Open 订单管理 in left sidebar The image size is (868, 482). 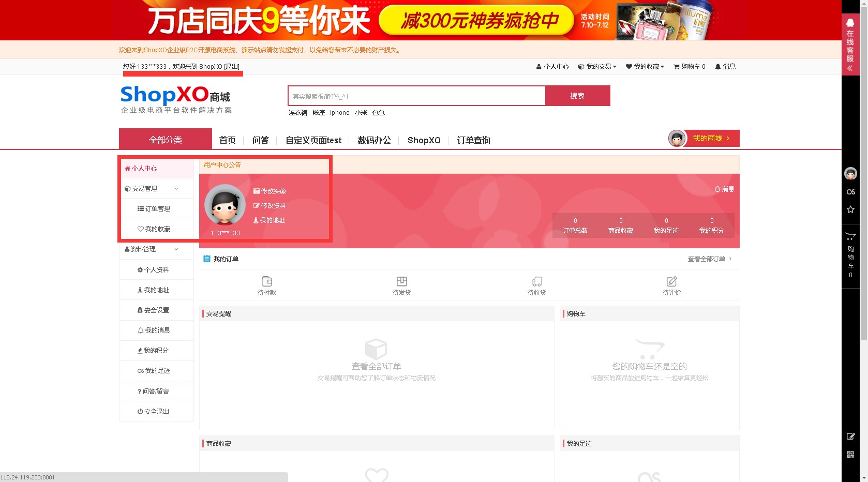click(156, 209)
